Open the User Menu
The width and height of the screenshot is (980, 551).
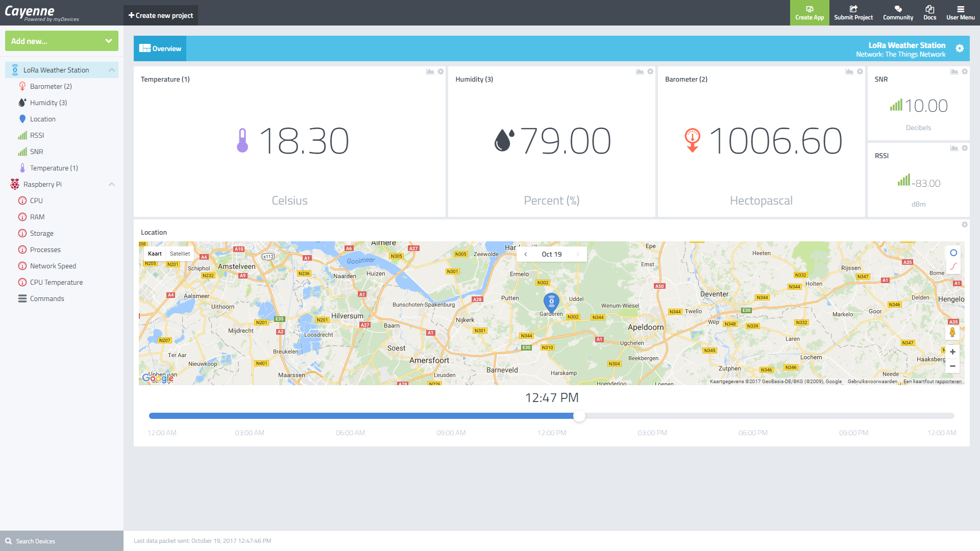[x=960, y=12]
